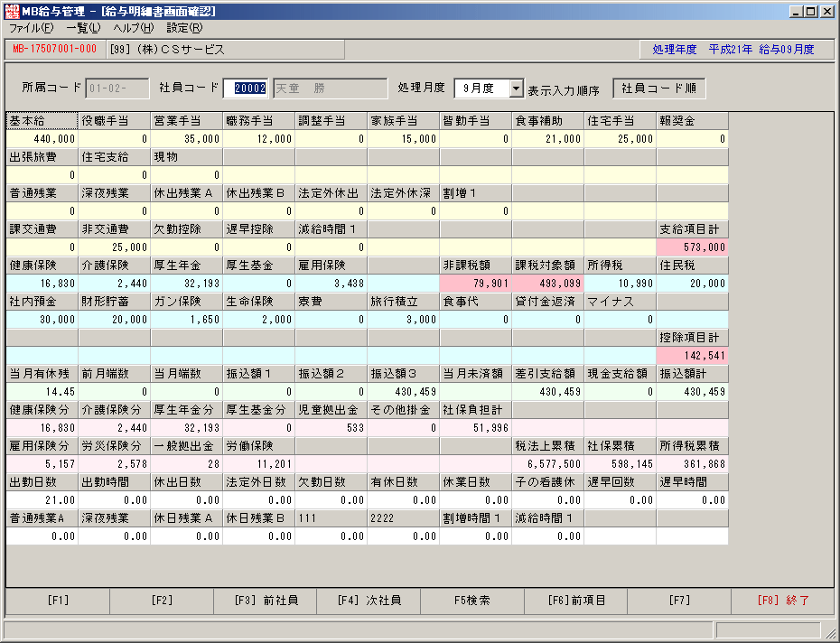840x643 pixels.
Task: Select the ガン保険 value 1,650
Action: tap(187, 320)
